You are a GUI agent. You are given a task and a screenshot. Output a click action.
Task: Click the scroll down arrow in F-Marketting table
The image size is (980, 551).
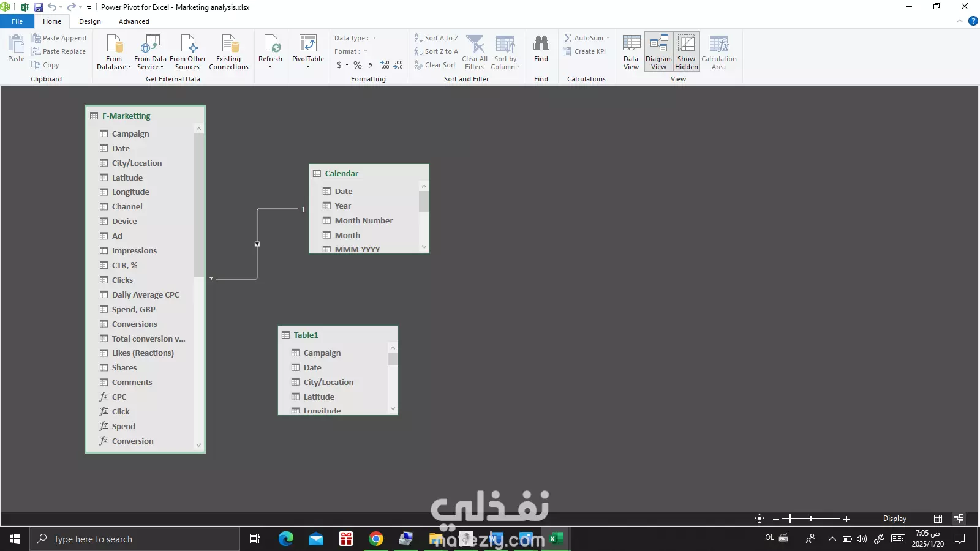coord(198,445)
